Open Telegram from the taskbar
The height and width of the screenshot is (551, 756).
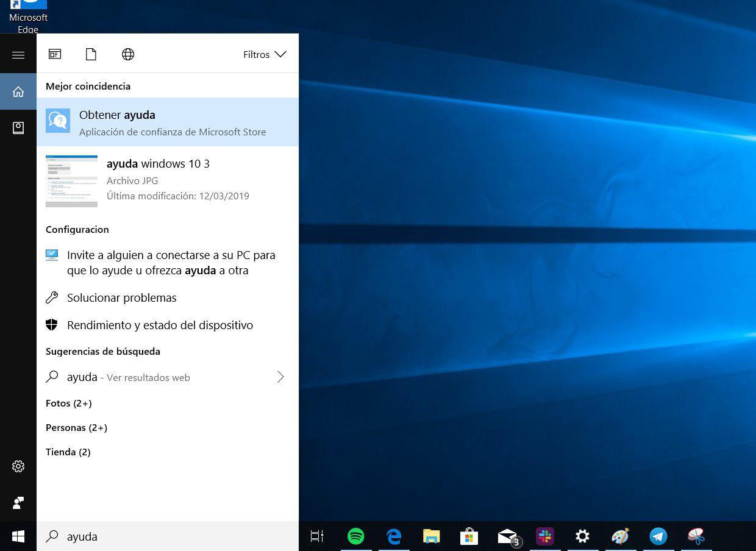(x=658, y=536)
